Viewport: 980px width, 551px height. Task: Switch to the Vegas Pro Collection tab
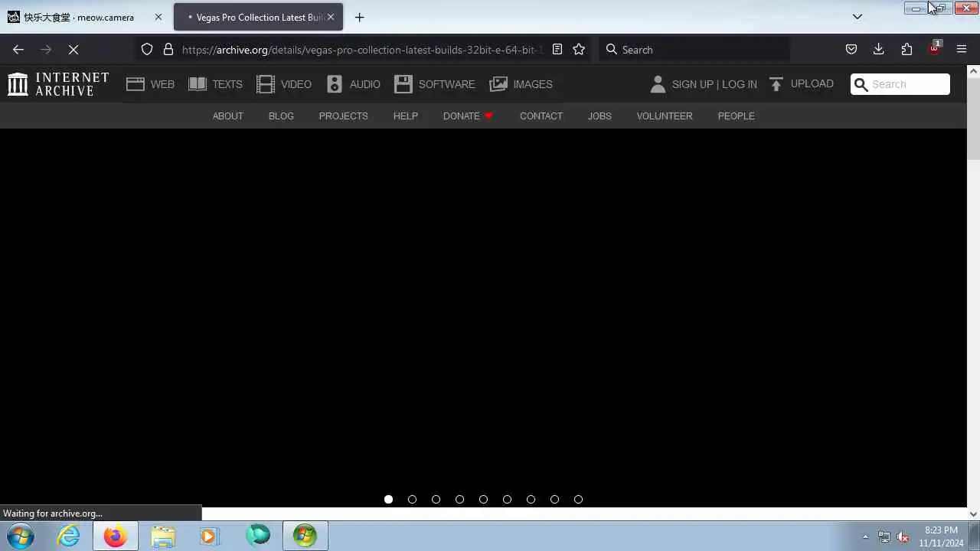[x=259, y=17]
